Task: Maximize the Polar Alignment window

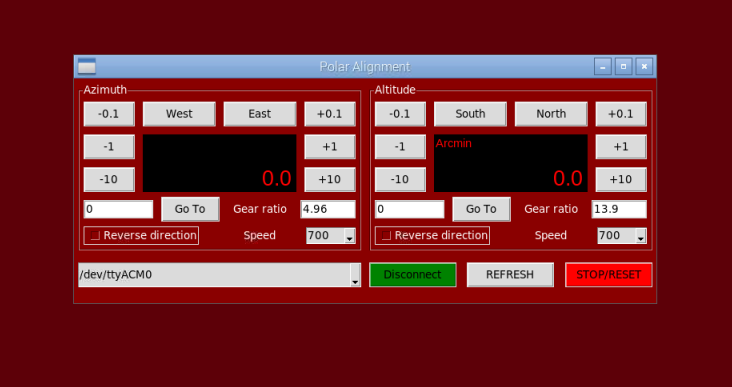Action: coord(623,67)
